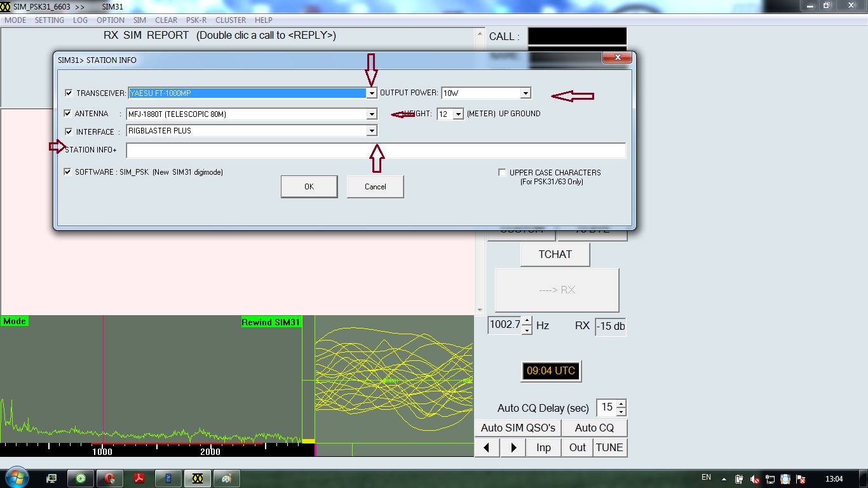Viewport: 868px width, 488px height.
Task: Open the PSK-R menu
Action: pos(196,20)
